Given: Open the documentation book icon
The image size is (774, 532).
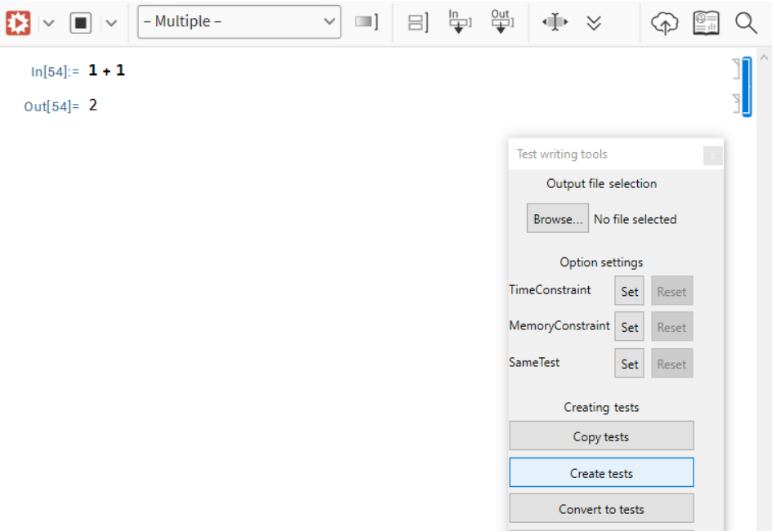Looking at the screenshot, I should coord(706,22).
